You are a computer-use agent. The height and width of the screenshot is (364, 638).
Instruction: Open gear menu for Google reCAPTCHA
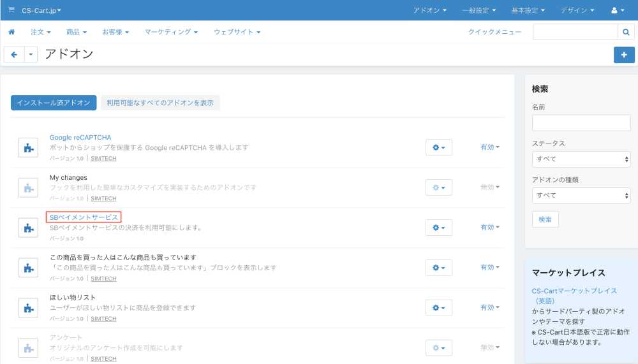click(x=439, y=147)
